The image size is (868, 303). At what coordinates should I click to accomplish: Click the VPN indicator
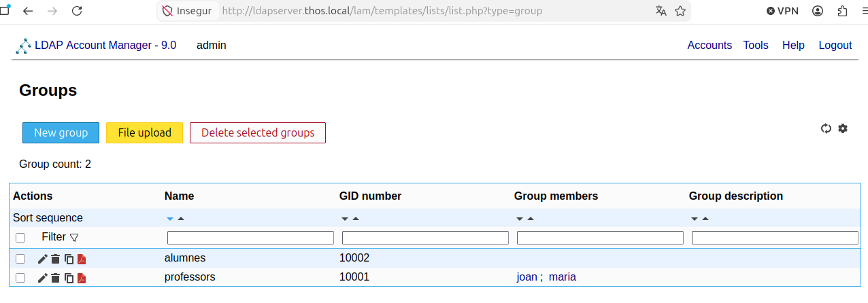[x=782, y=11]
